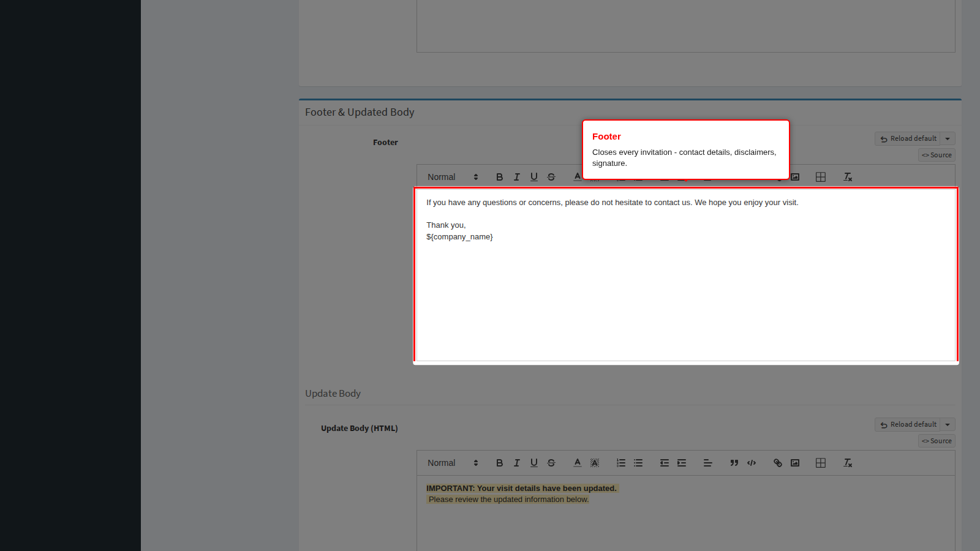Click the text area above Footer & Updated Body
The width and height of the screenshot is (980, 551).
pyautogui.click(x=686, y=26)
